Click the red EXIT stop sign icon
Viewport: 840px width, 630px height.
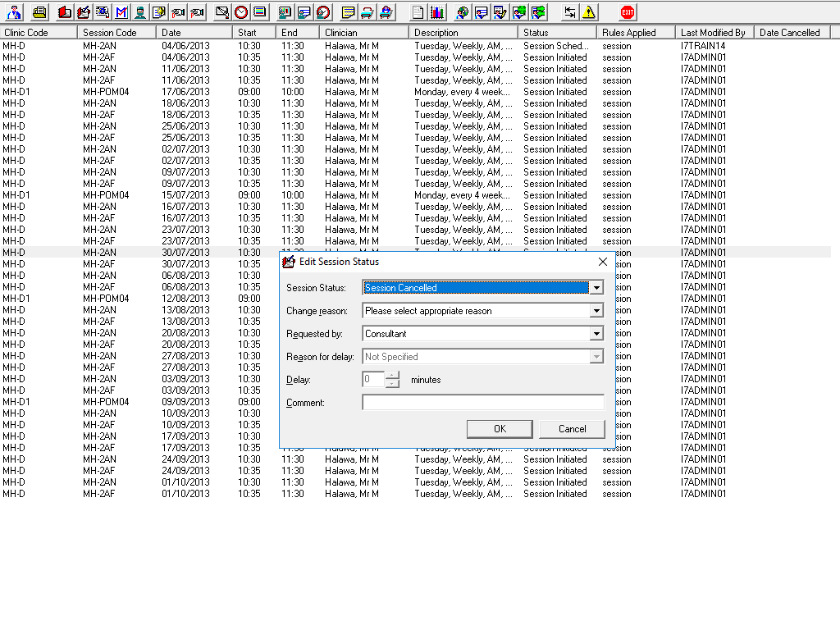[x=628, y=11]
